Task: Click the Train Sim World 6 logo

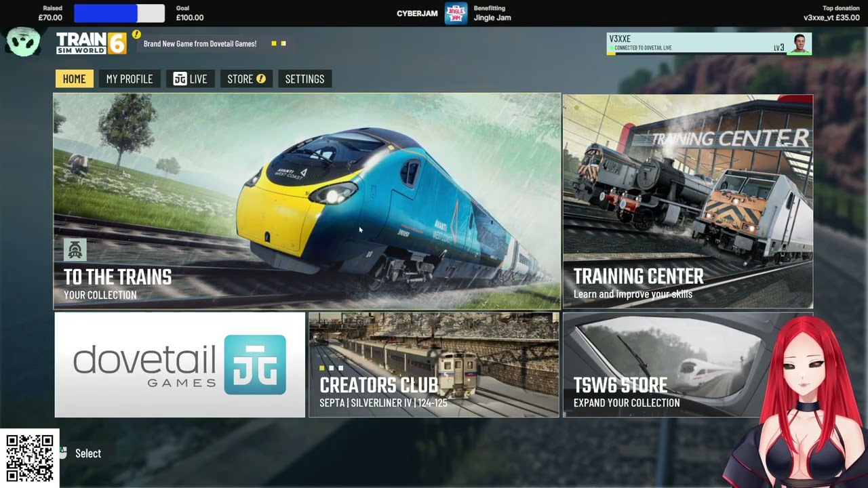Action: pos(91,43)
